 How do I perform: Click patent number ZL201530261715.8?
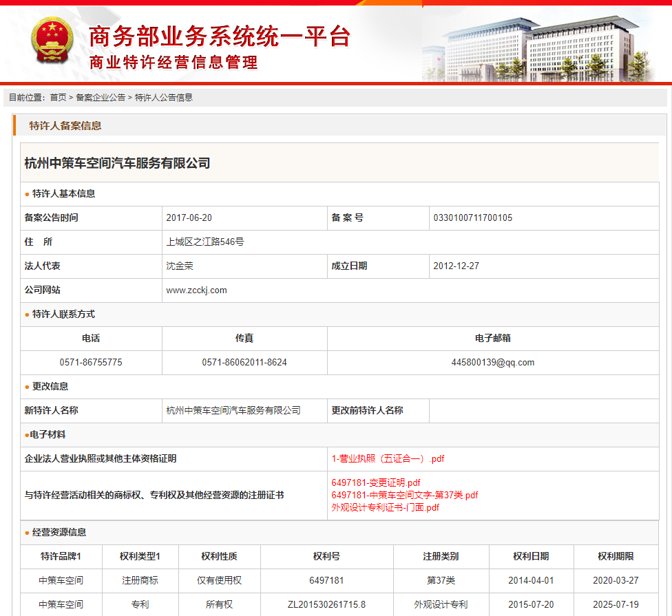tap(326, 604)
